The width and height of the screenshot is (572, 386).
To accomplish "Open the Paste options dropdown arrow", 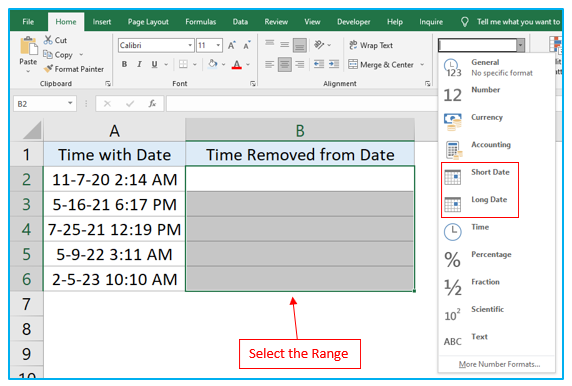I will point(28,72).
